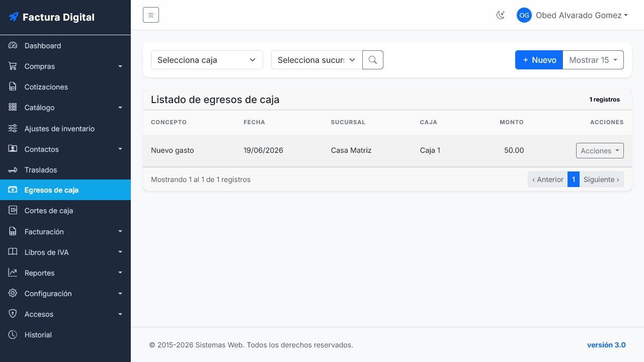644x362 pixels.
Task: Click the Ajustes de inventario sliders icon
Action: click(13, 129)
